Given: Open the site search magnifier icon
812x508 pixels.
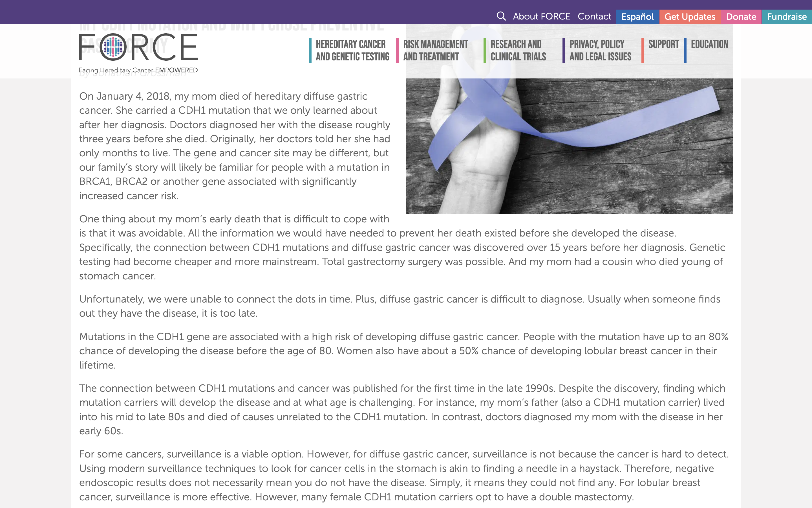Looking at the screenshot, I should (x=501, y=16).
